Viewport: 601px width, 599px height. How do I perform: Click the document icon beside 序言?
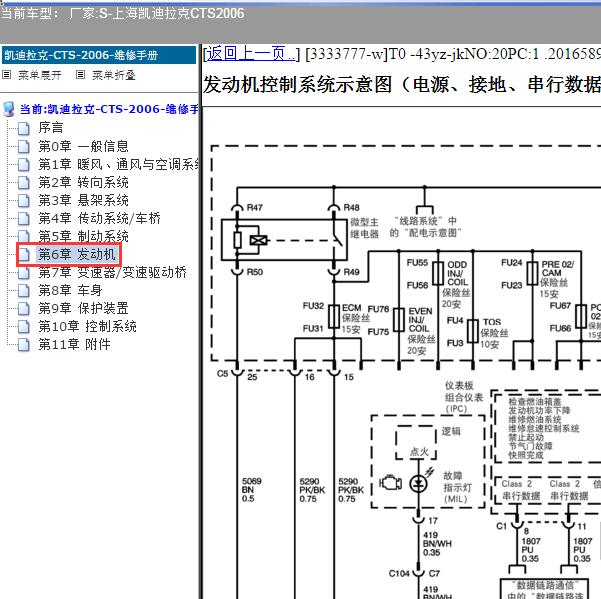pos(24,128)
